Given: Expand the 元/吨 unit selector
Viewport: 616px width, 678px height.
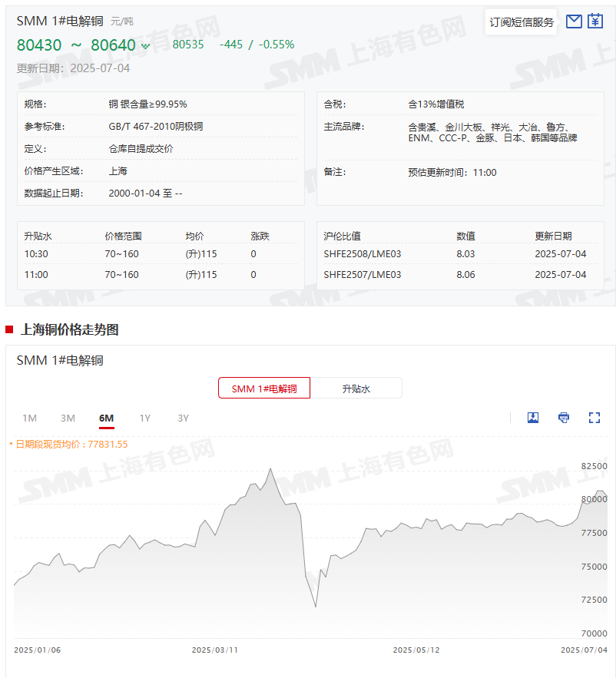Looking at the screenshot, I should [x=121, y=21].
